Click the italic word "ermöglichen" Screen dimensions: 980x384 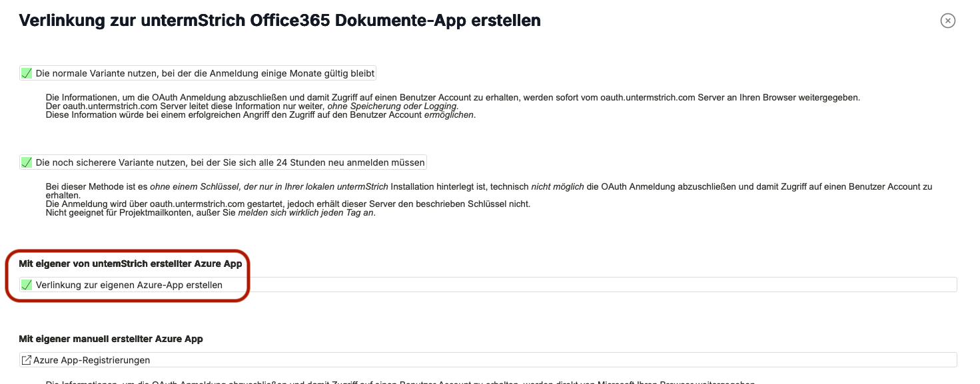(449, 114)
